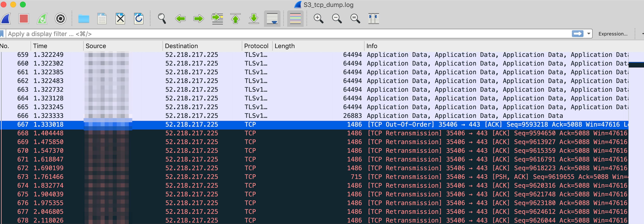
Task: Zoom in on the packet text
Action: point(319,19)
